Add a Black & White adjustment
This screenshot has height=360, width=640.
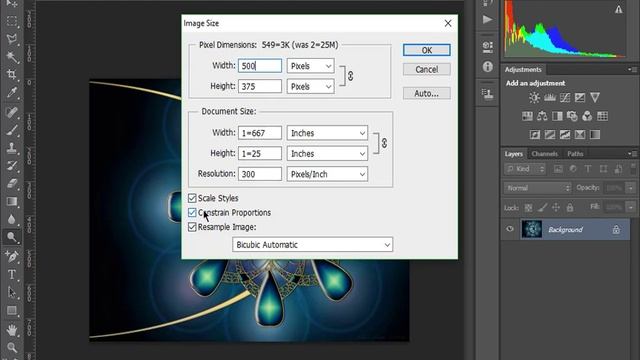coord(557,116)
